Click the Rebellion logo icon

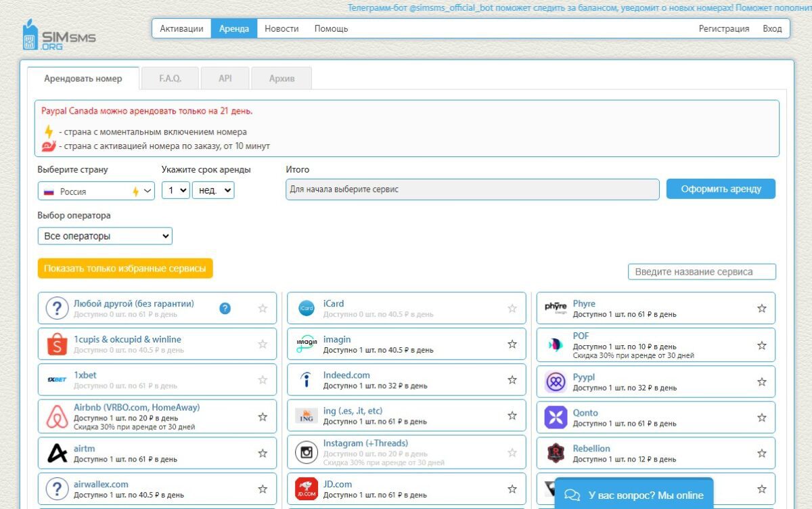click(556, 453)
